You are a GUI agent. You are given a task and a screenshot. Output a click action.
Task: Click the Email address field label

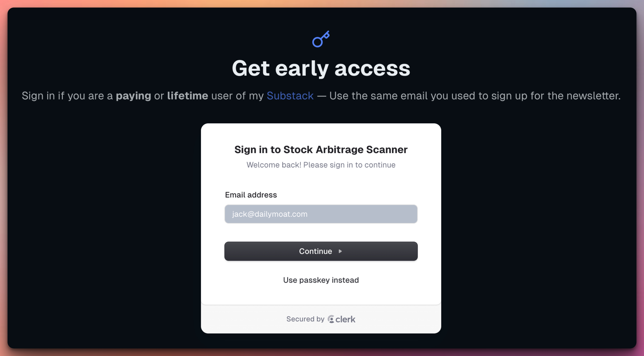click(251, 195)
